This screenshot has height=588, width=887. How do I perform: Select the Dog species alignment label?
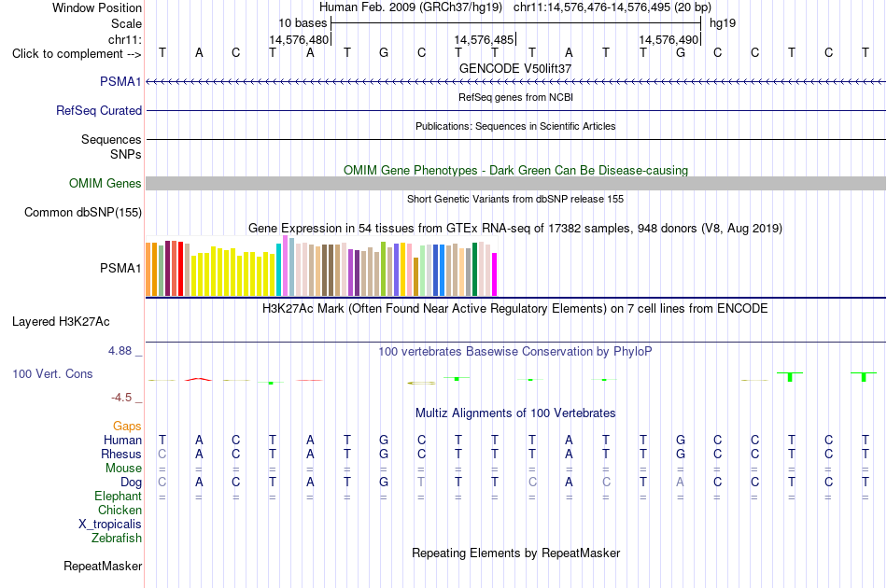(x=131, y=483)
